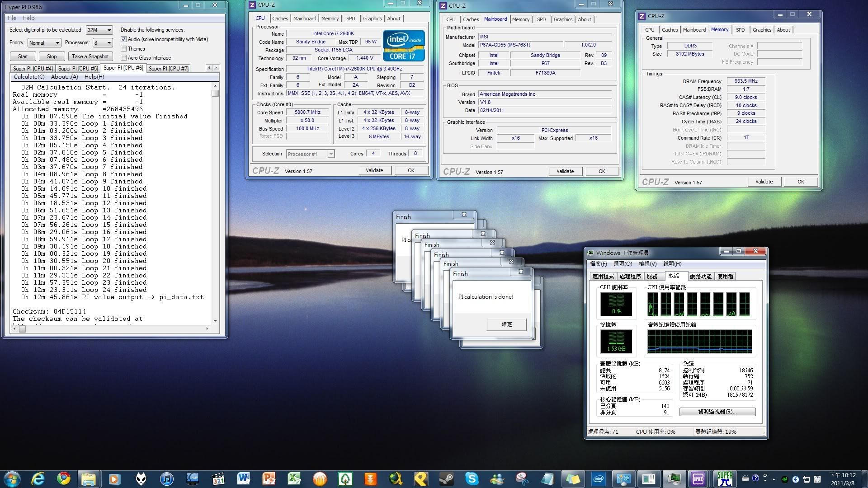The image size is (868, 488).
Task: Open the Windows Start orb
Action: click(x=12, y=479)
